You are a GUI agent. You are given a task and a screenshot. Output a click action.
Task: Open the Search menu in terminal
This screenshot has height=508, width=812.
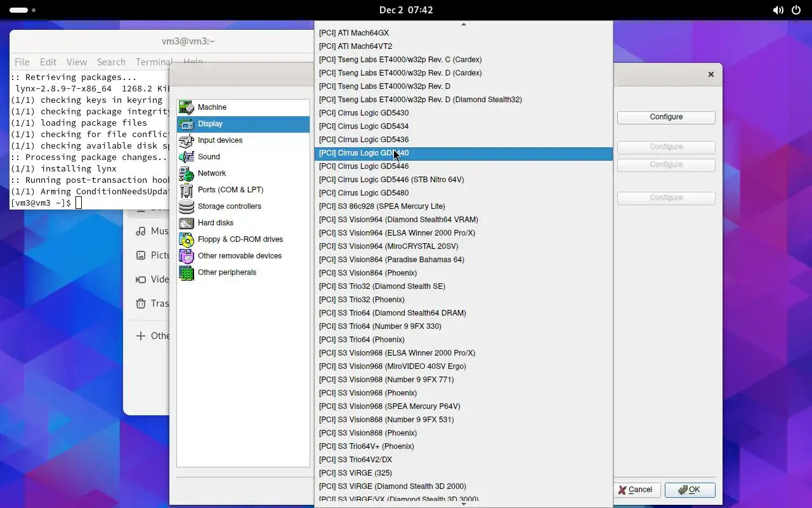pyautogui.click(x=111, y=62)
